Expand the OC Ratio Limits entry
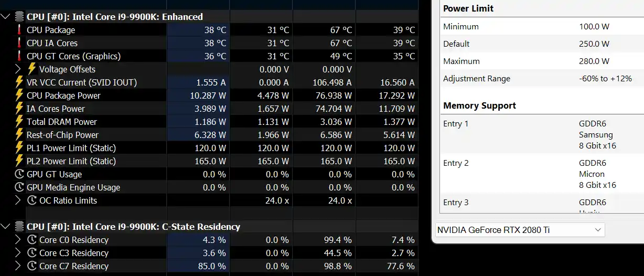Screen dimensions: 644x276 coord(18,200)
